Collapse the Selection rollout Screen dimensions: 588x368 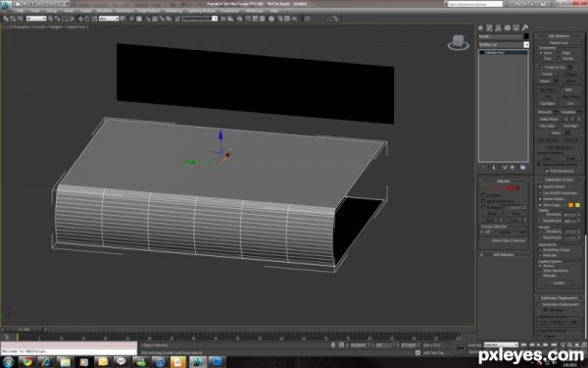504,182
